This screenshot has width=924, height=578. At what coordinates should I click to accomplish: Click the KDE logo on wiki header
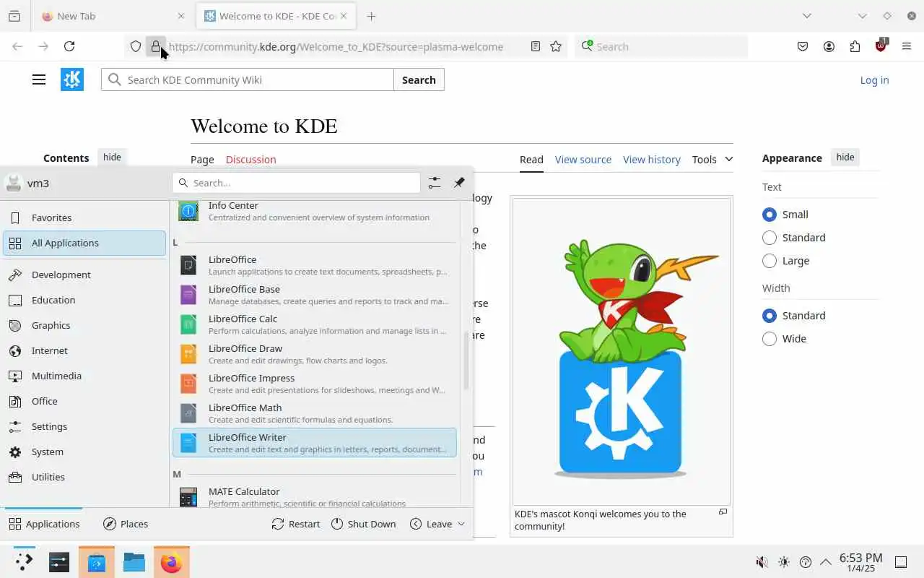(x=72, y=79)
